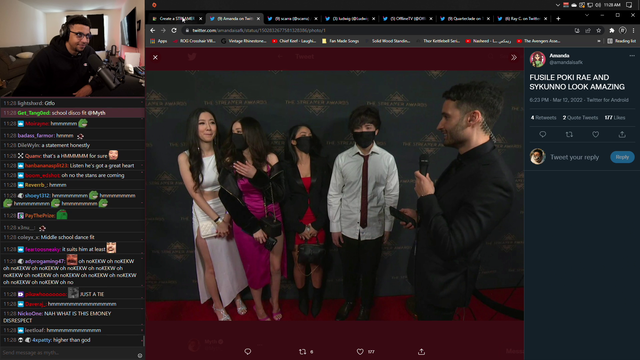Click the OneDrive cloud tray icon
The height and width of the screenshot is (360, 640).
(x=574, y=5)
